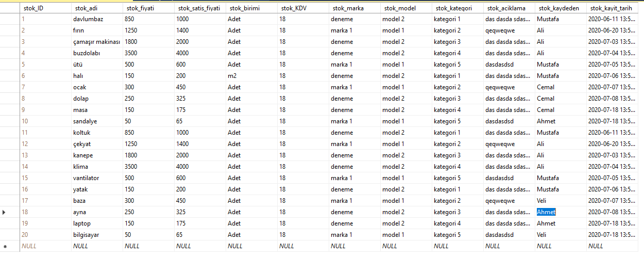644x257 pixels.
Task: Select the 'Veli' cell in the baza row
Action: click(x=561, y=201)
